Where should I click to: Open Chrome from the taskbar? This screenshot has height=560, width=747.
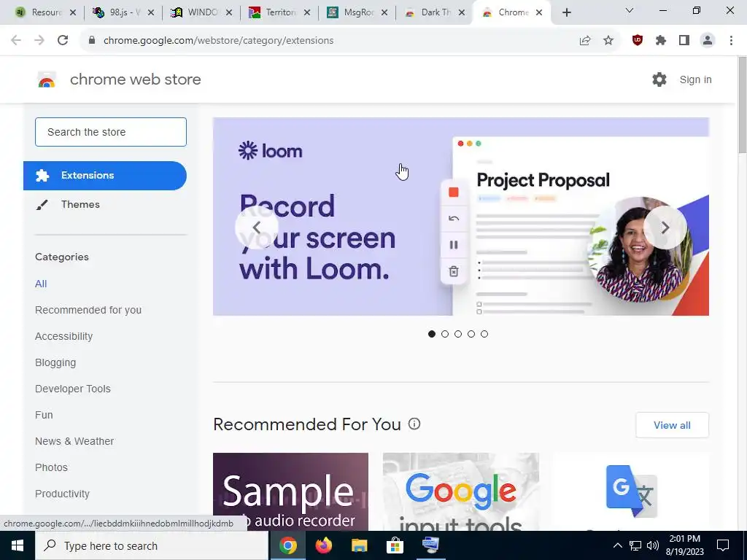click(287, 545)
